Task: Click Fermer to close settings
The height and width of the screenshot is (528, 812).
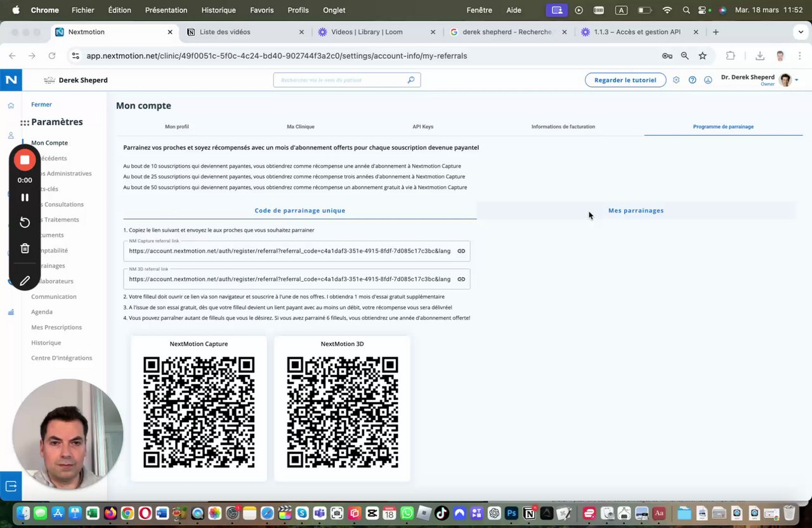Action: [x=41, y=105]
